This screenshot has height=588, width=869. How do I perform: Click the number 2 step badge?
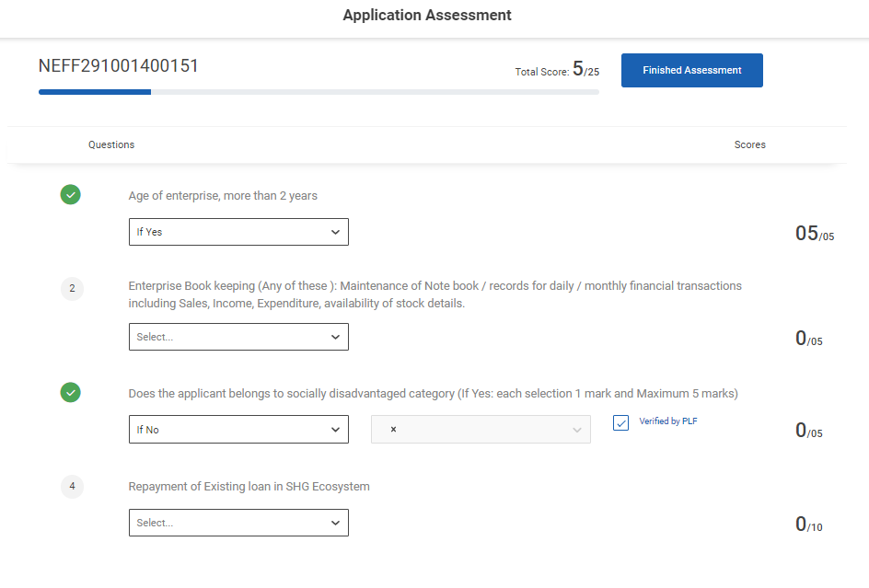[72, 289]
